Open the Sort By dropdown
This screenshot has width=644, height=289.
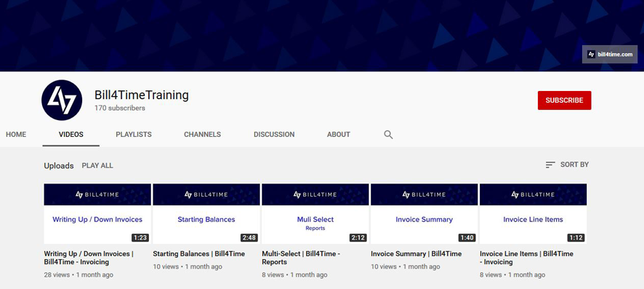click(567, 165)
